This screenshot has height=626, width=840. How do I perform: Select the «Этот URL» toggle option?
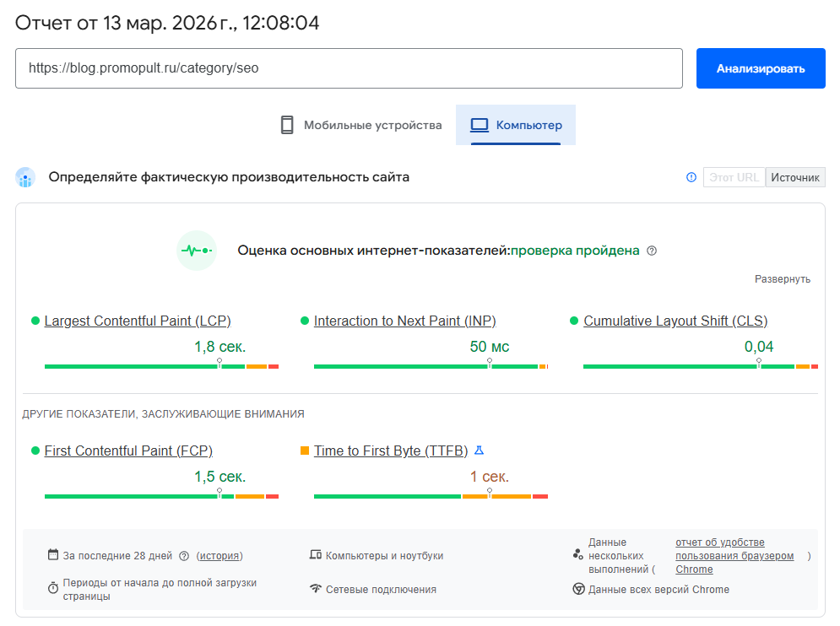(x=734, y=177)
